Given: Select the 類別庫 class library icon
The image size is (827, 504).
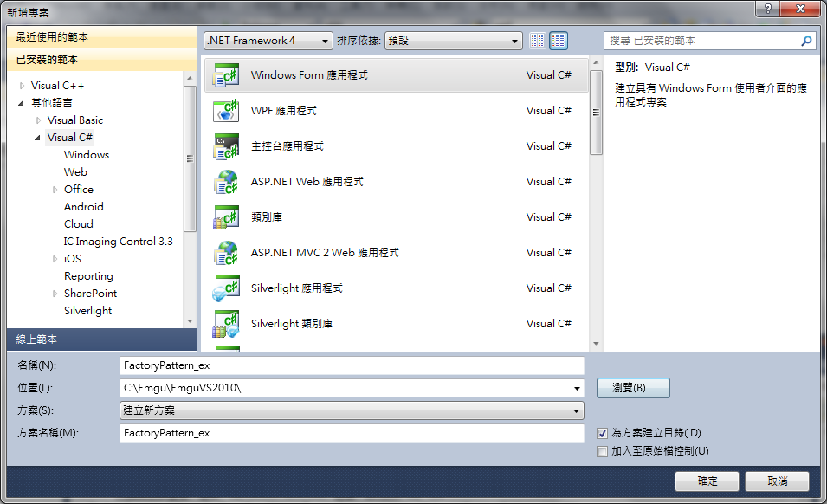Looking at the screenshot, I should (x=226, y=217).
